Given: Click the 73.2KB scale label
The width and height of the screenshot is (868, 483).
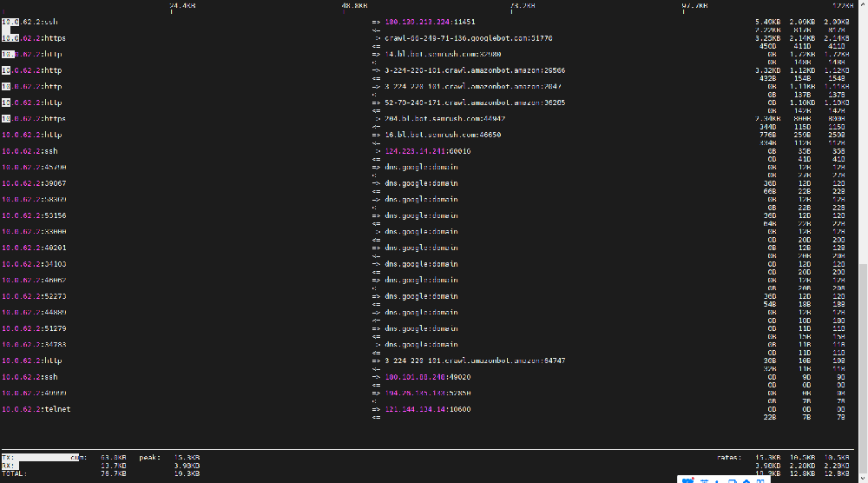Looking at the screenshot, I should pyautogui.click(x=523, y=5).
